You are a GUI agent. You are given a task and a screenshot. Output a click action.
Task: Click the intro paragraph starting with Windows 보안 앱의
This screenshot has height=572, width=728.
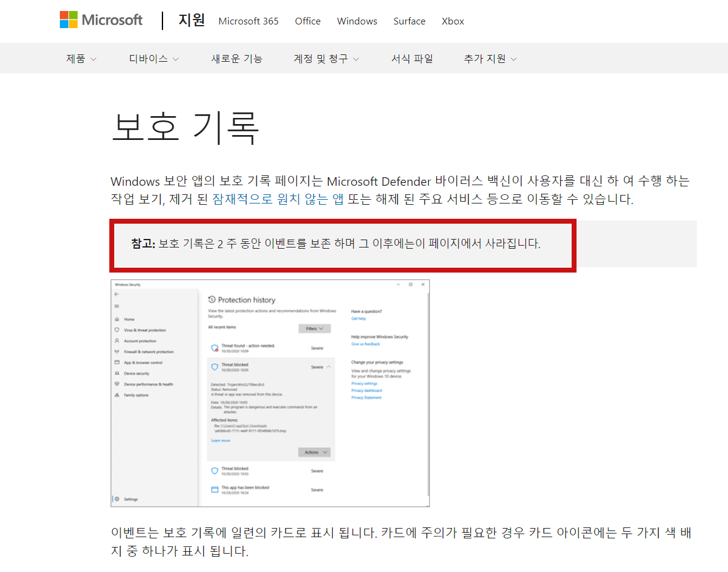(x=400, y=190)
